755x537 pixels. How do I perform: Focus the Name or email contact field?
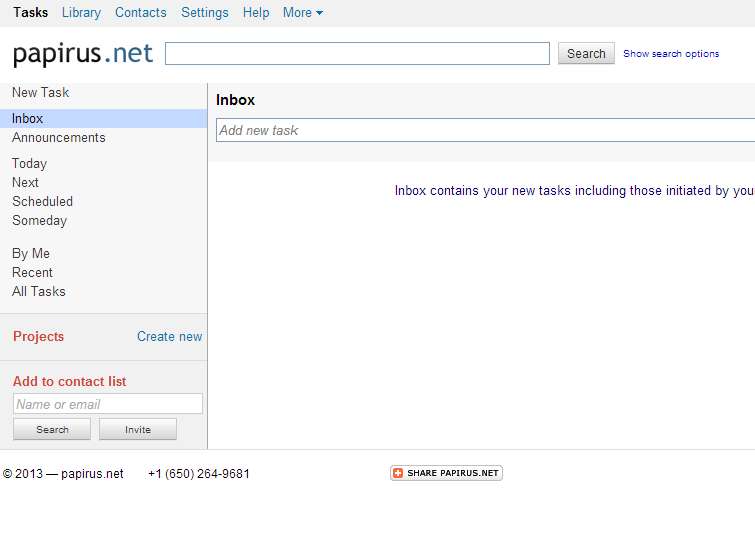click(108, 404)
